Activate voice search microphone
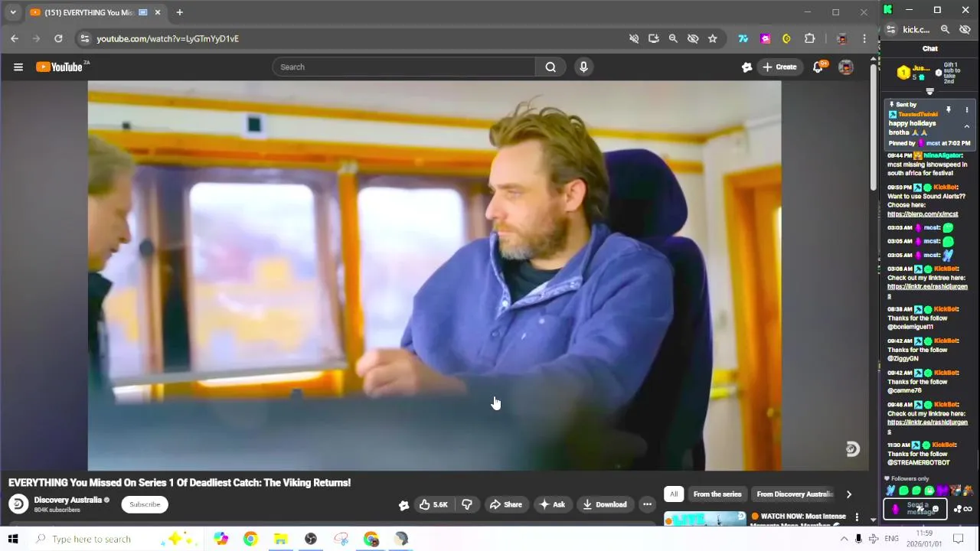Image resolution: width=980 pixels, height=551 pixels. click(583, 67)
